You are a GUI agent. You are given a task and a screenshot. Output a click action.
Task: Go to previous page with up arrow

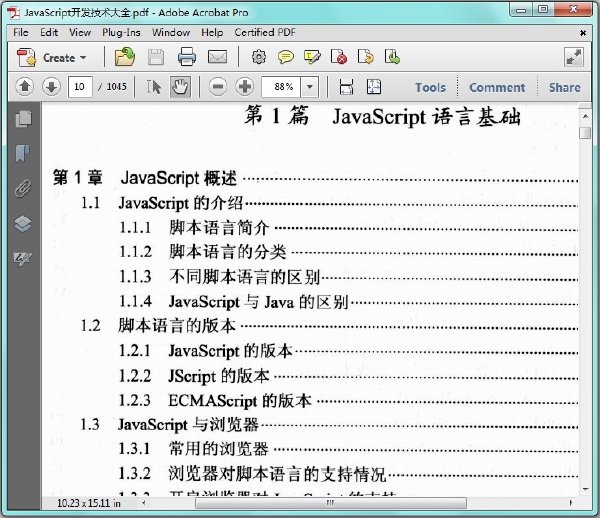[25, 87]
